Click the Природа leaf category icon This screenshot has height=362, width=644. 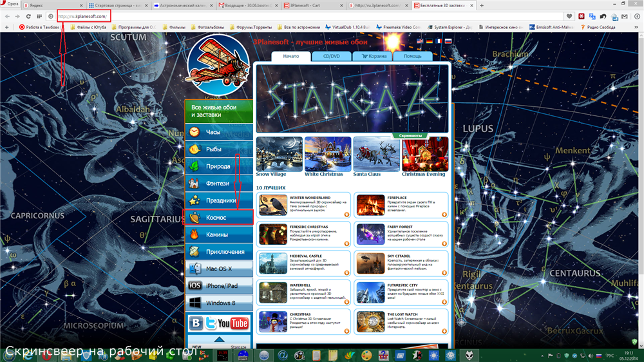click(x=194, y=166)
